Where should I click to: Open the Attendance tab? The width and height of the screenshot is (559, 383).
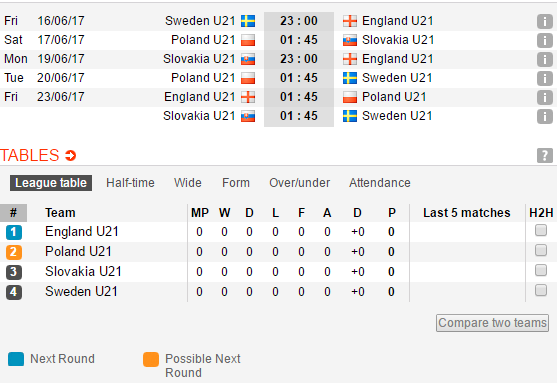380,183
